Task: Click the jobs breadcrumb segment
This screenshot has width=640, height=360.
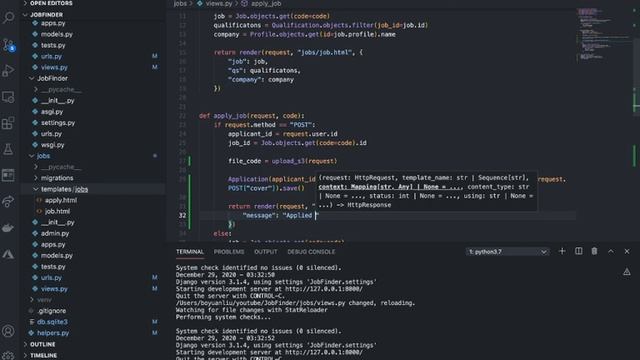Action: point(180,4)
